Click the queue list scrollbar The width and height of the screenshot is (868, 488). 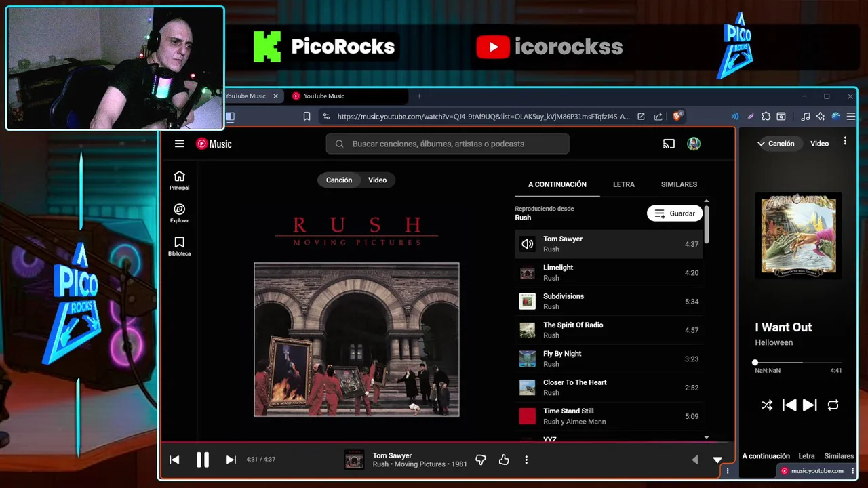pos(707,224)
